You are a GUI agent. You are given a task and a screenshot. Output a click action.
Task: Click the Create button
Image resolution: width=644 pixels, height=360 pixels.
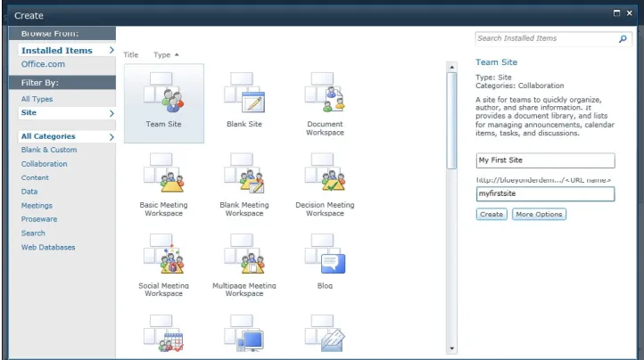(491, 214)
